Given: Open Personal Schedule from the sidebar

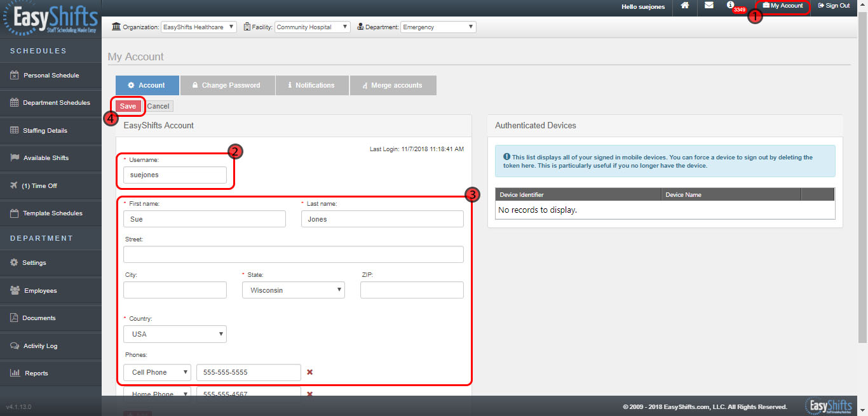Looking at the screenshot, I should [x=51, y=76].
